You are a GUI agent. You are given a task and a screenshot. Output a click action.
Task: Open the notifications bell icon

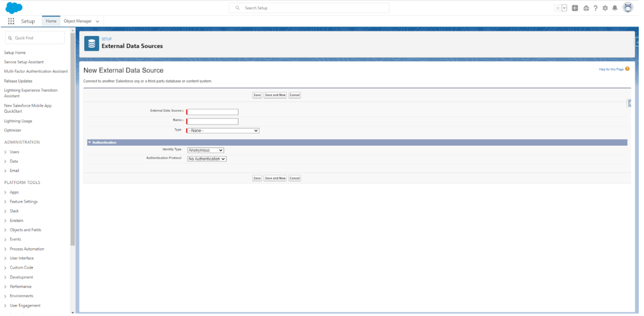tap(615, 7)
